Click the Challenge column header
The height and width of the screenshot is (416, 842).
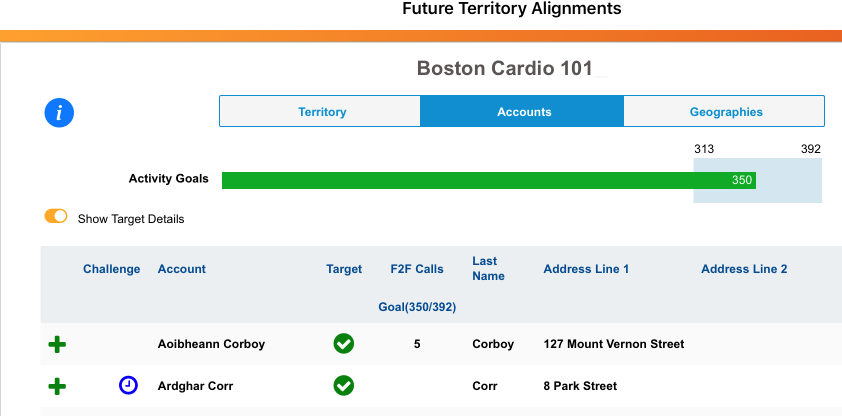112,269
